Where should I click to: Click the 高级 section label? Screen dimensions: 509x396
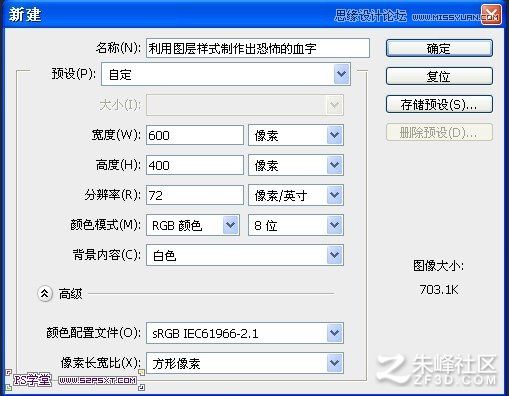70,294
